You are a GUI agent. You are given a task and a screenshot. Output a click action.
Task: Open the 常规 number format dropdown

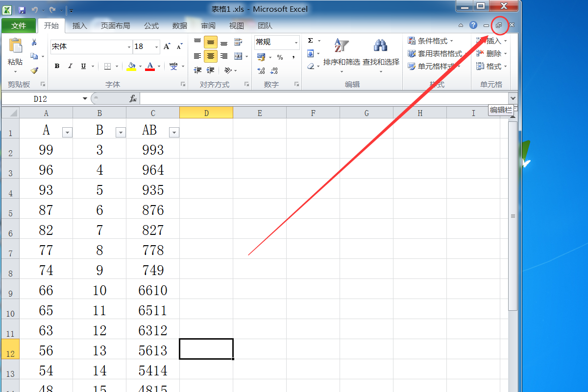[296, 43]
